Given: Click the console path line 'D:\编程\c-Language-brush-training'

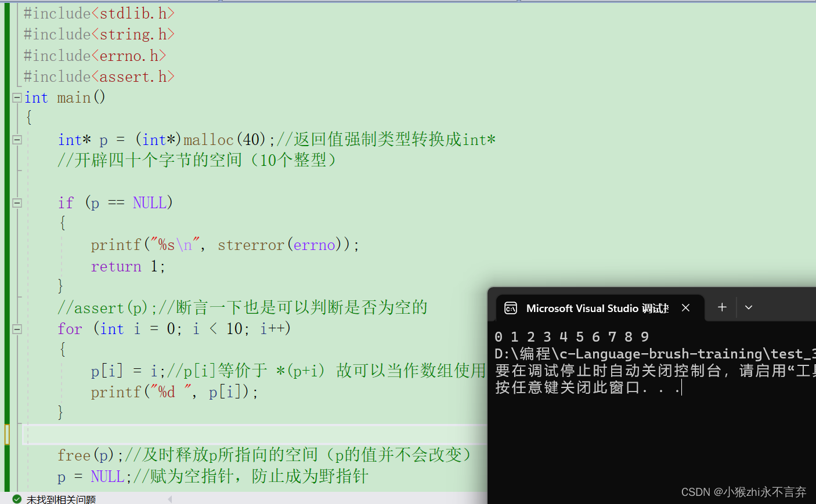Looking at the screenshot, I should pos(655,354).
